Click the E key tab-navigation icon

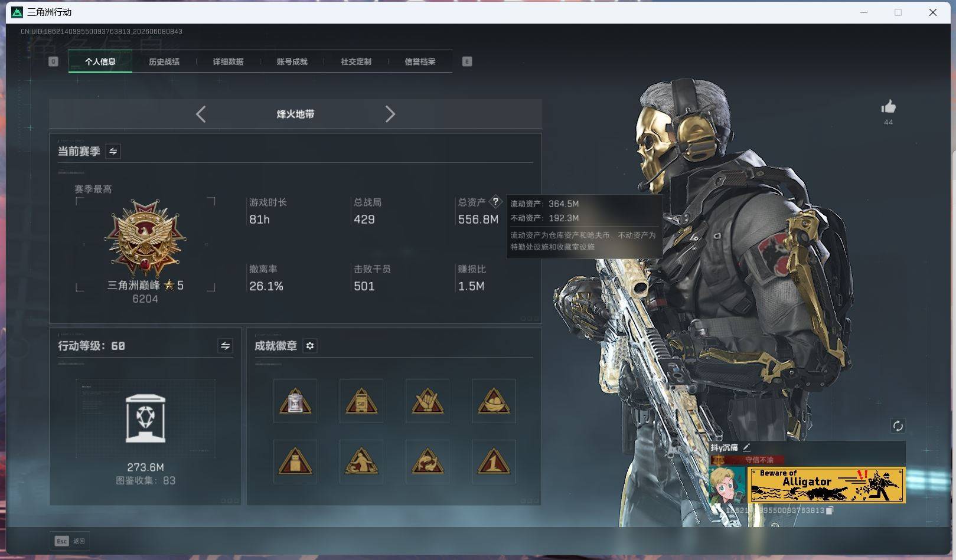click(x=467, y=61)
